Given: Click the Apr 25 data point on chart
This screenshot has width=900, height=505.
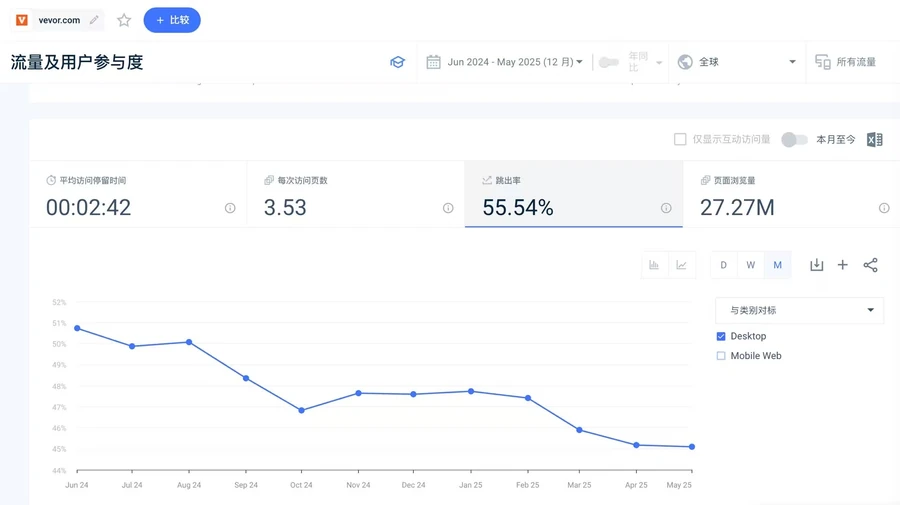Looking at the screenshot, I should click(636, 445).
